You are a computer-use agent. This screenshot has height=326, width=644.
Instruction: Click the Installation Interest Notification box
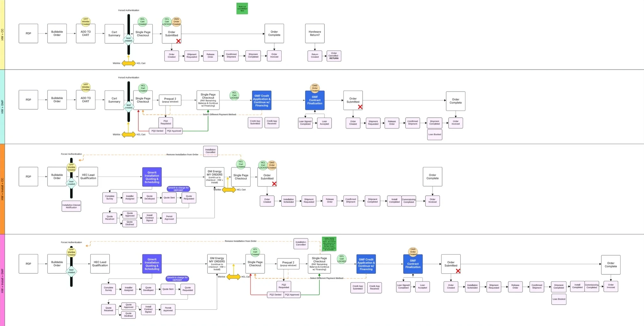[x=71, y=206]
